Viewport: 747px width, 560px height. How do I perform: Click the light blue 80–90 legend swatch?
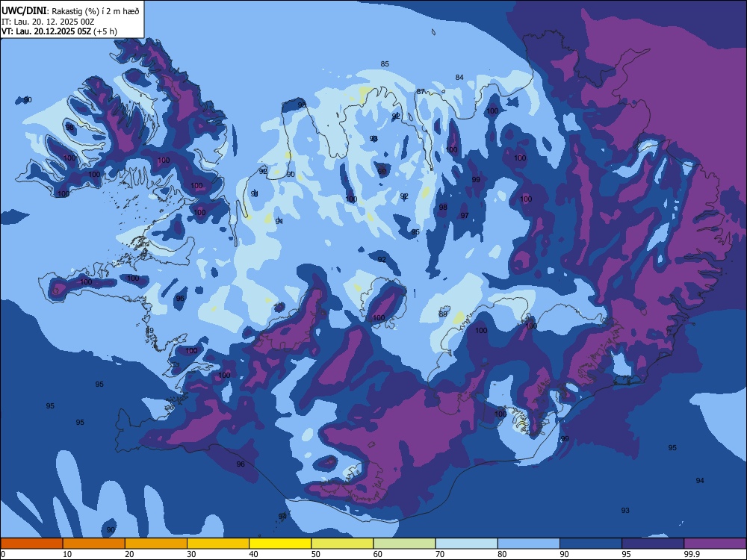point(529,544)
